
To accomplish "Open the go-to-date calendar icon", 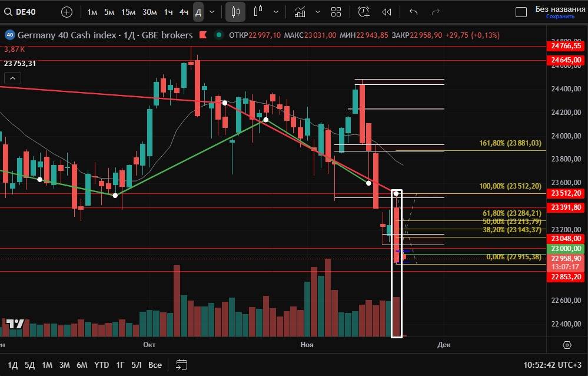I will tap(181, 365).
